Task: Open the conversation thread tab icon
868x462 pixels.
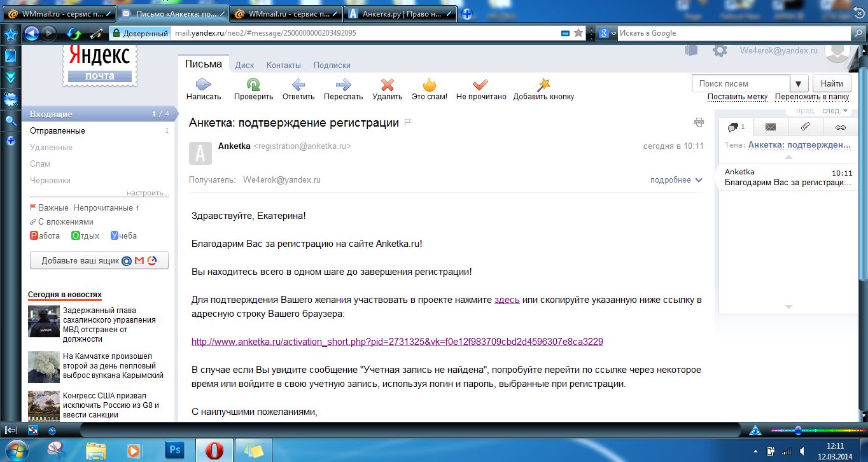Action: coord(736,127)
